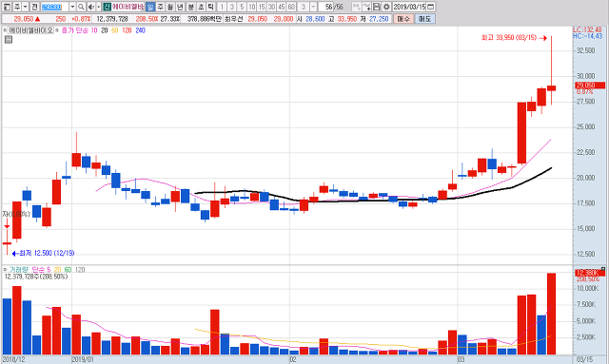Viewport: 609px width, 364px height.
Task: Select the 10 interval button
Action: click(251, 7)
